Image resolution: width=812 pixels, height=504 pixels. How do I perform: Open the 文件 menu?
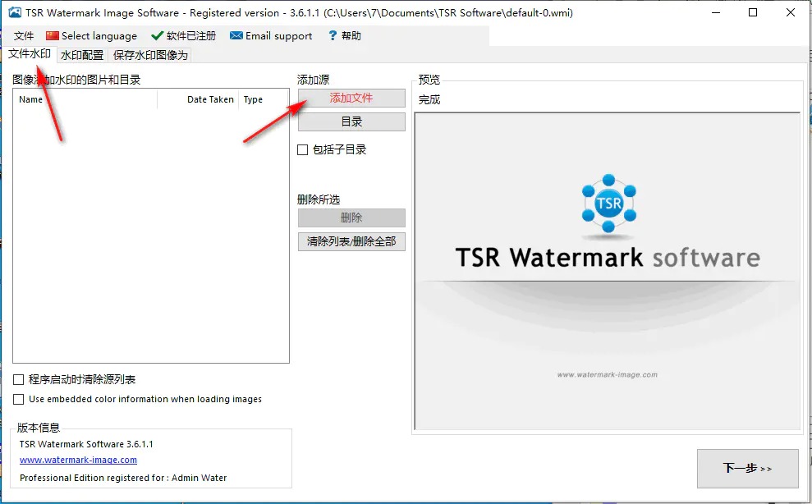(x=25, y=36)
